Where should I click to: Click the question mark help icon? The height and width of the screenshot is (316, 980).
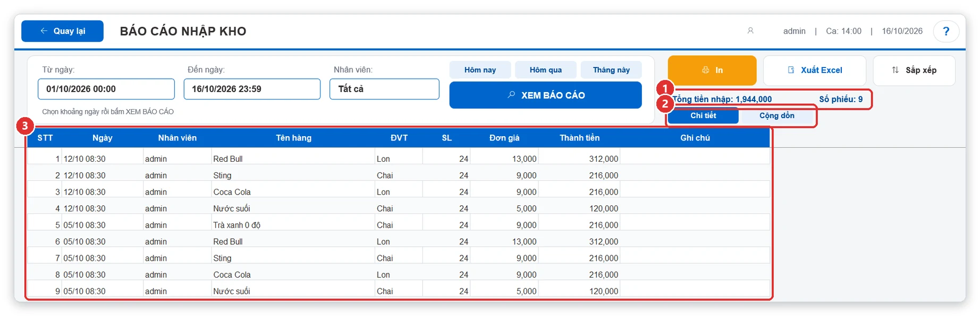click(946, 31)
